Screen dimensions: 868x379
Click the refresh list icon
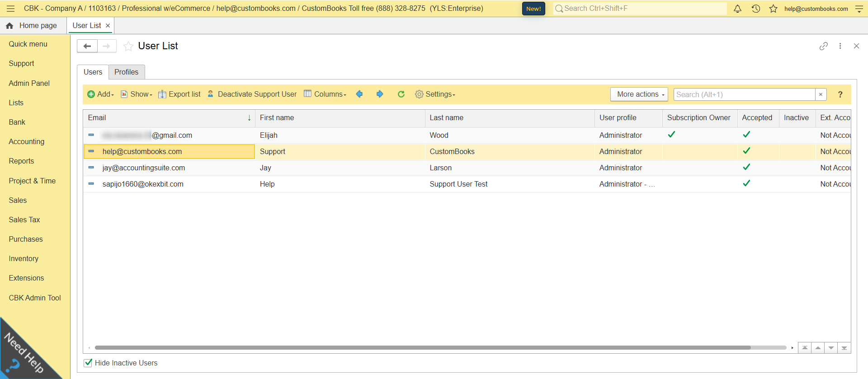point(401,94)
